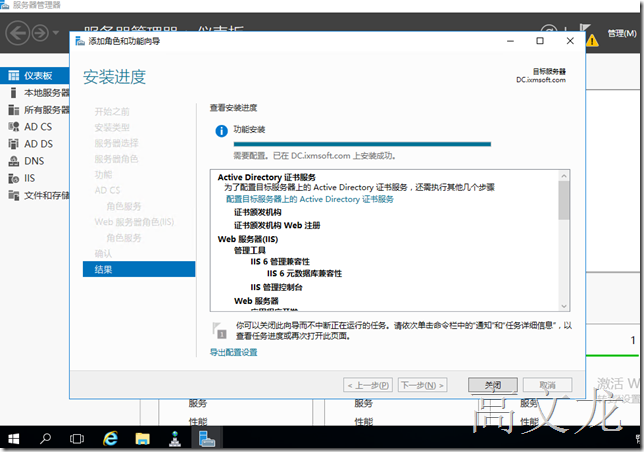The image size is (644, 452).
Task: Select the Web 服务器角色(IIS) wizard step
Action: pos(134,222)
